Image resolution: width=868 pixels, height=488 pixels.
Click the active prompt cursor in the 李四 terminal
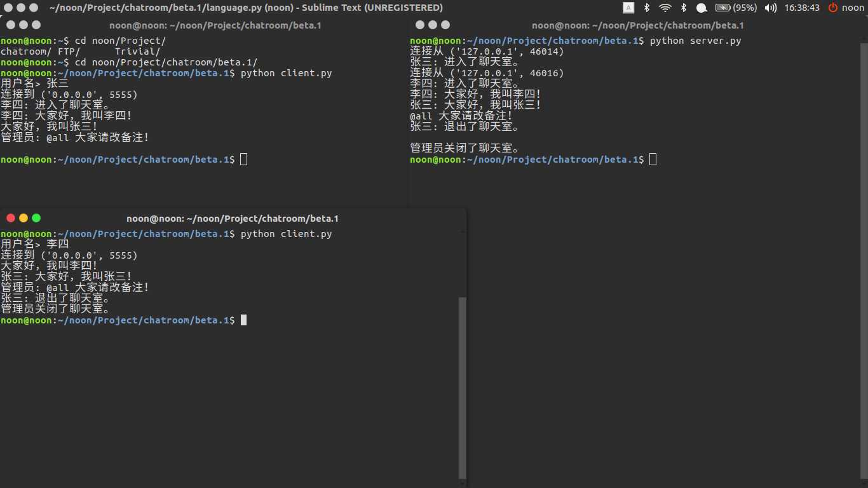click(243, 320)
